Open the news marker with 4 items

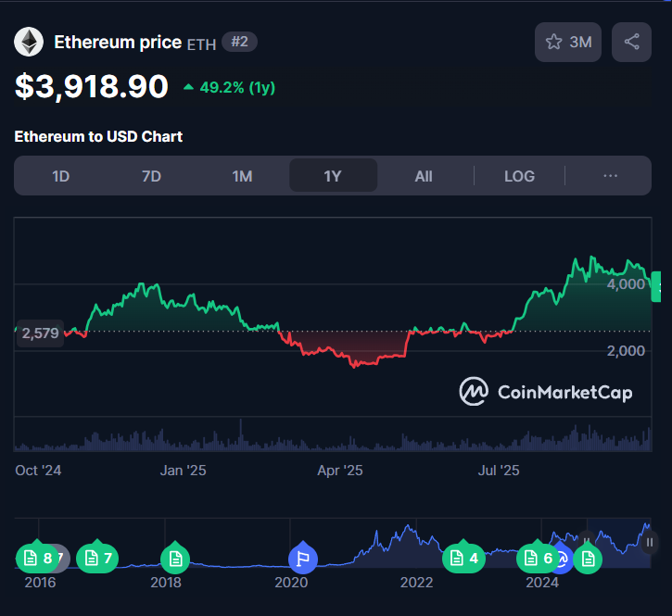click(463, 558)
